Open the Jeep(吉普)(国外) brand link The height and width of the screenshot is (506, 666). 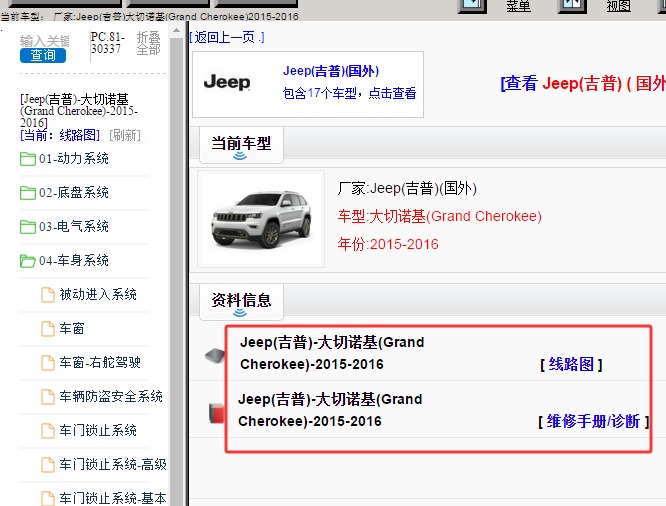331,71
